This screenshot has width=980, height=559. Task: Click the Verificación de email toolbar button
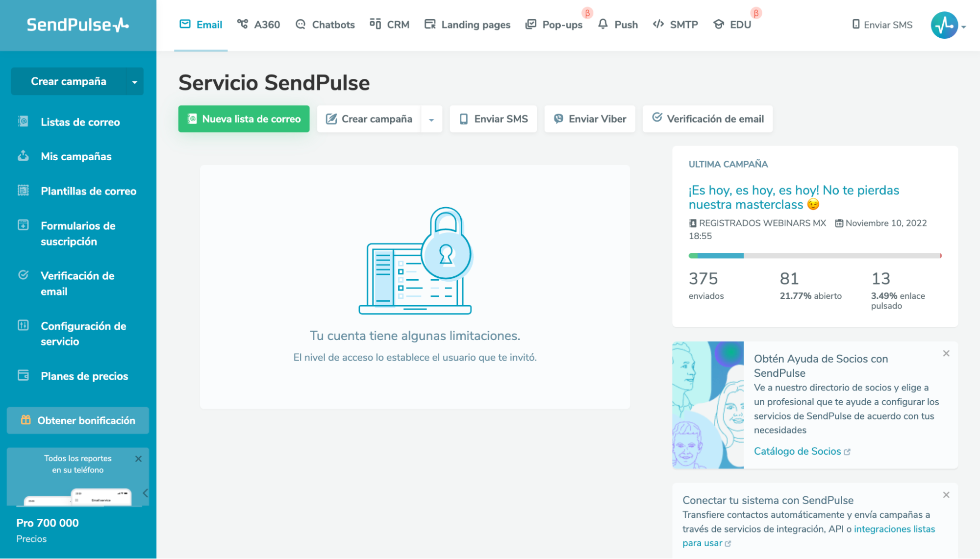[707, 119]
